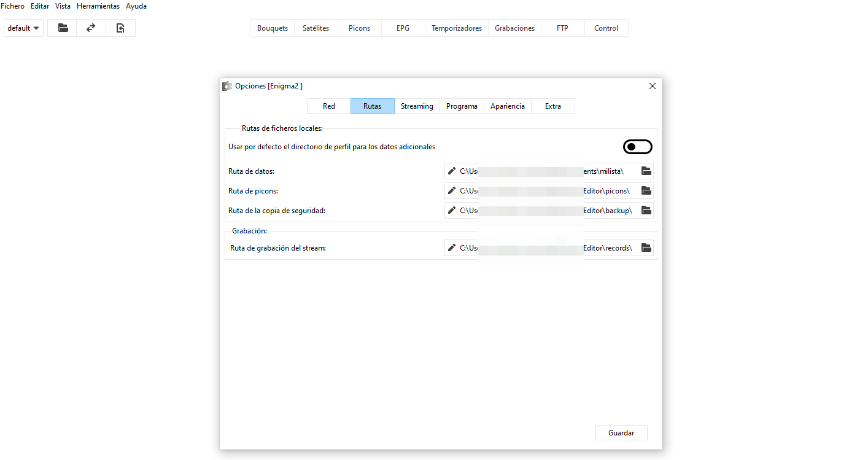868x460 pixels.
Task: Click the import file icon in the toolbar
Action: 120,28
